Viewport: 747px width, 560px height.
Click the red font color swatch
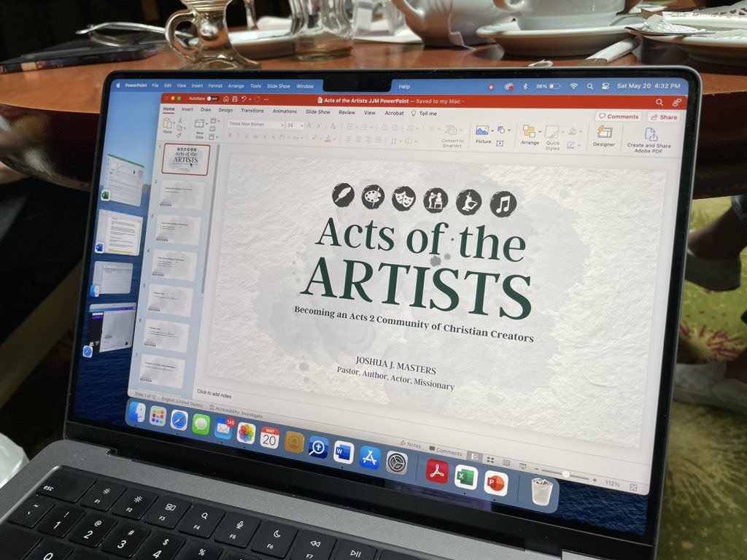pos(328,139)
